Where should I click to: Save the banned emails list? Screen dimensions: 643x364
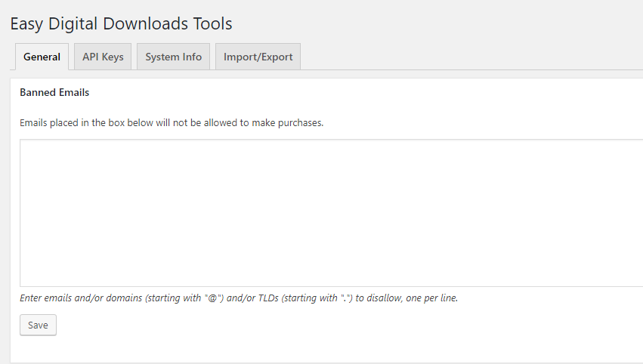point(38,325)
